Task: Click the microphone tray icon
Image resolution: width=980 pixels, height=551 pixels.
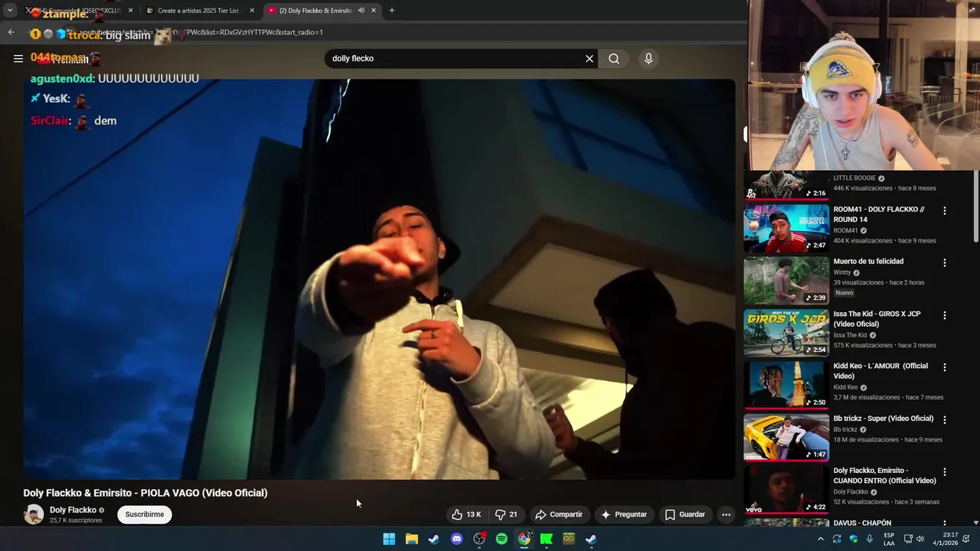Action: click(870, 539)
